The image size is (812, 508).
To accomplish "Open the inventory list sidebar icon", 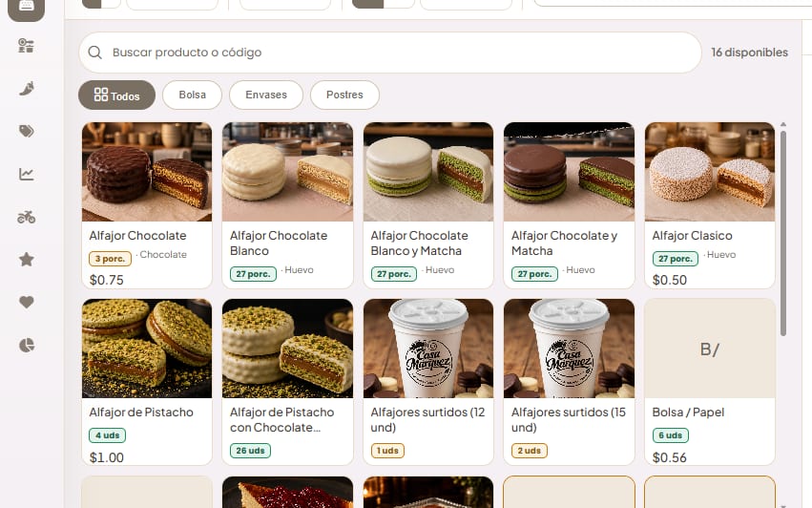I will click(27, 46).
